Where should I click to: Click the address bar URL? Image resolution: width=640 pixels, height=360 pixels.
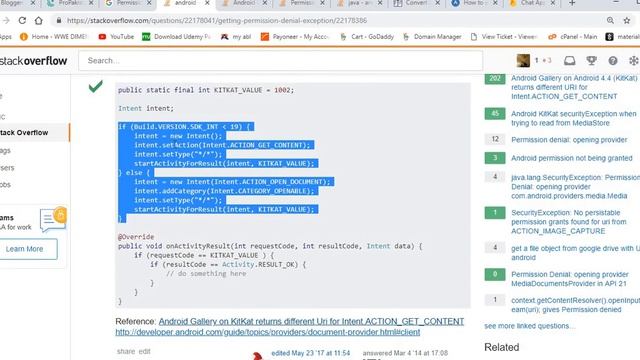click(x=217, y=20)
